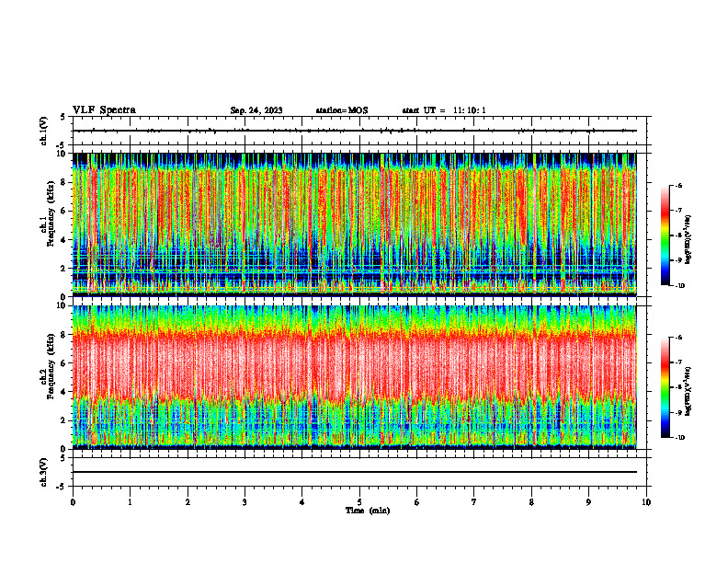The image size is (728, 563).
Task: Click the ch.1 spectrogram panel
Action: pos(355,224)
